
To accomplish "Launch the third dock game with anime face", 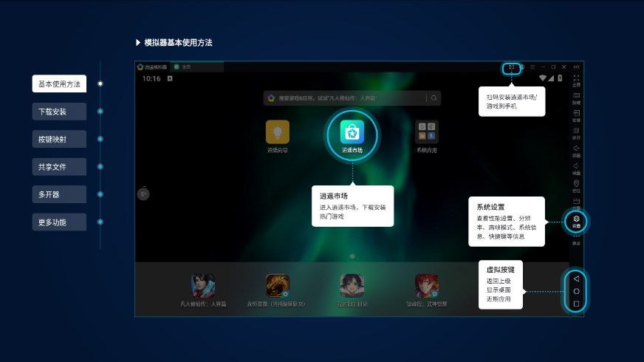I will tap(352, 286).
